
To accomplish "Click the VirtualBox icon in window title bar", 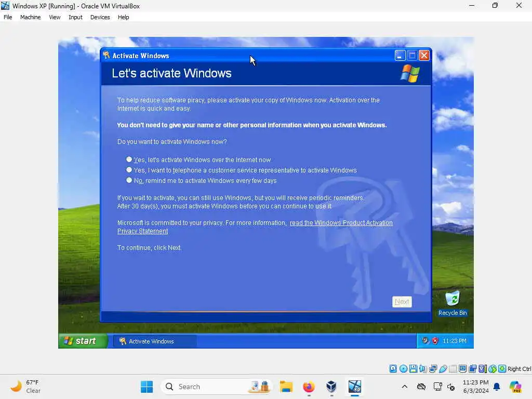I will pos(5,6).
